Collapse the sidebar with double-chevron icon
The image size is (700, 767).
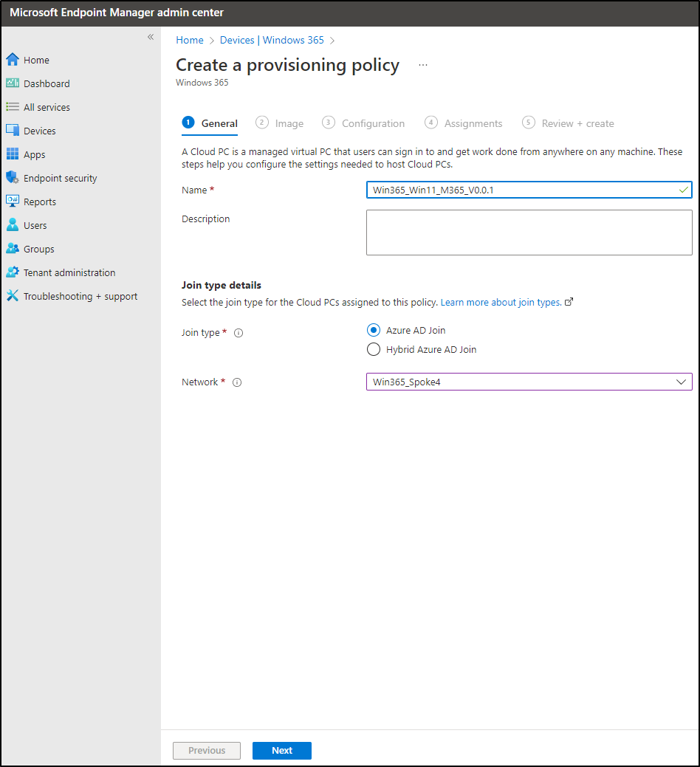pos(151,37)
